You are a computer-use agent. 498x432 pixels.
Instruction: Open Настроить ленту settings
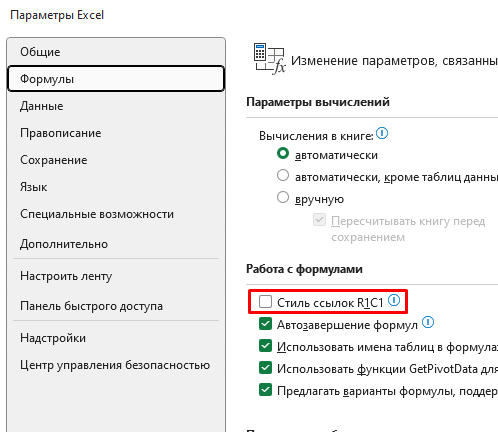pos(116,276)
